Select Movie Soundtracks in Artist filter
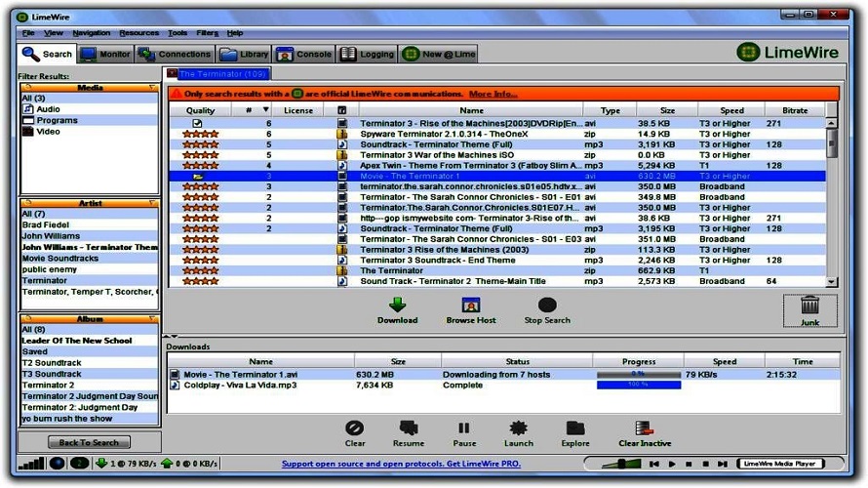 click(89, 258)
